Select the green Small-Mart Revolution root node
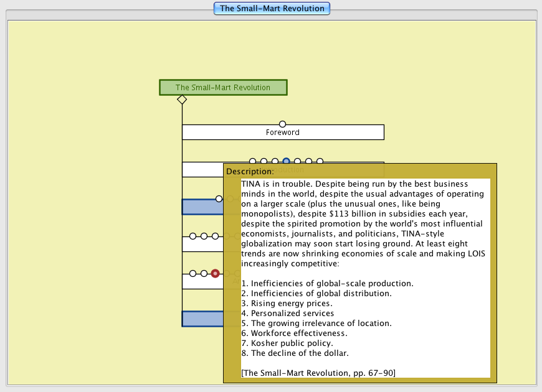Viewport: 542px width, 392px height. 223,88
